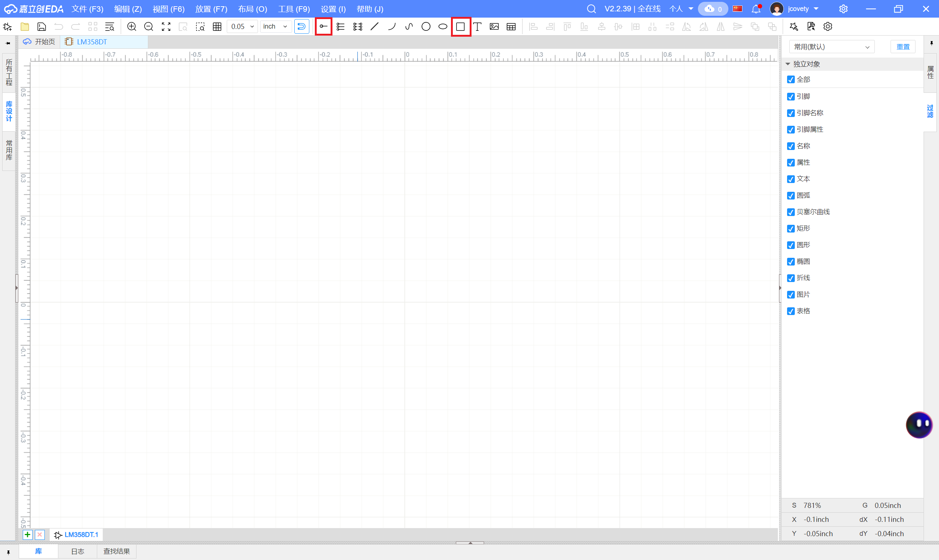Choose the text placement tool
Screen dimensions: 939x560
tap(477, 26)
